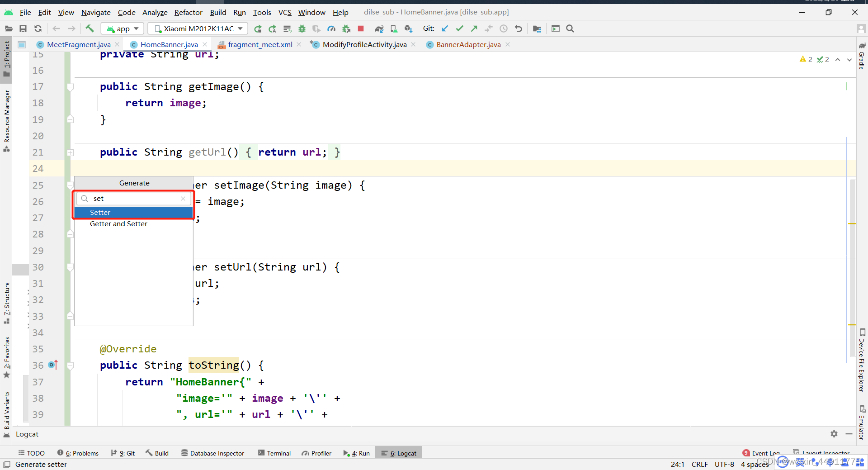Open the Problems tool window

click(x=78, y=453)
